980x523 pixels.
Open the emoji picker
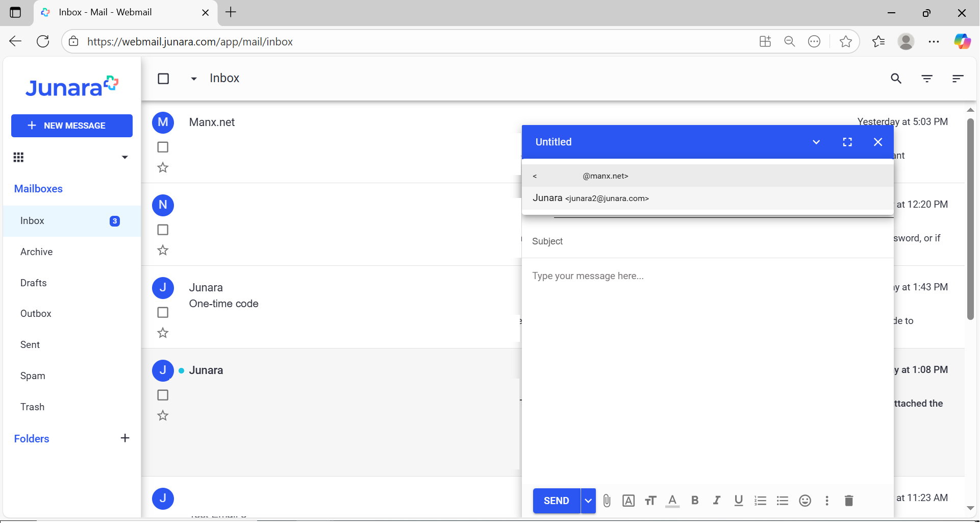805,501
